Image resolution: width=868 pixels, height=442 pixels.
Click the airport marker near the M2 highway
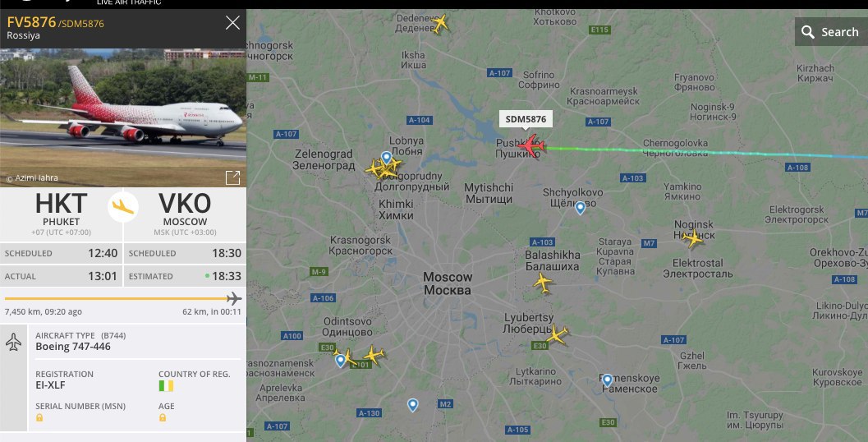point(412,405)
